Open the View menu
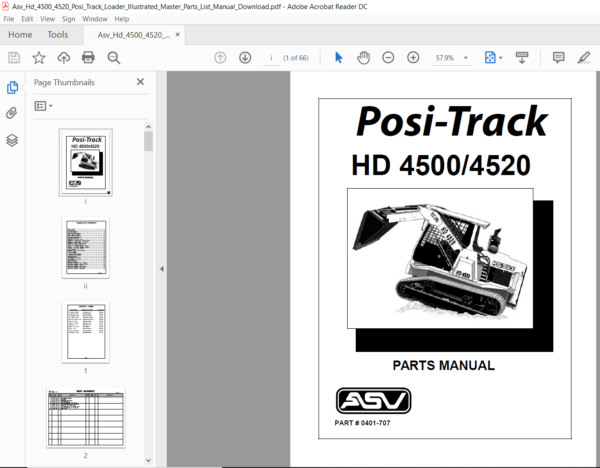 click(x=47, y=19)
